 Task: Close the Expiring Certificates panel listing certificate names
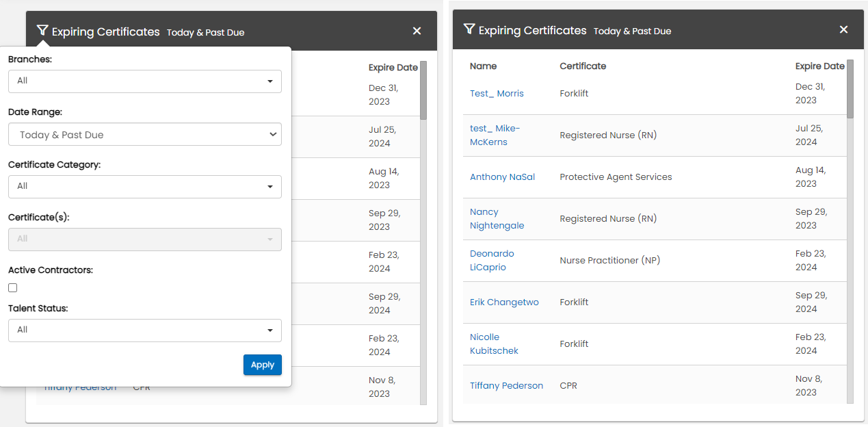(843, 29)
